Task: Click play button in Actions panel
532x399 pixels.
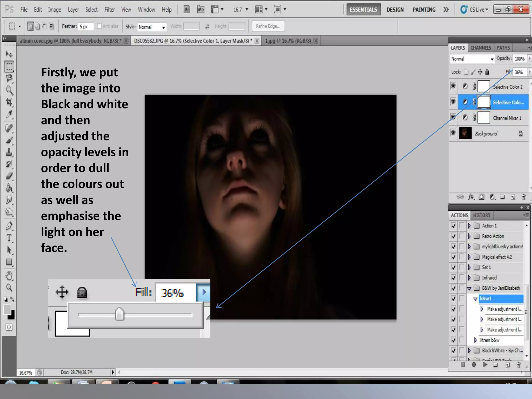Action: coord(485,365)
